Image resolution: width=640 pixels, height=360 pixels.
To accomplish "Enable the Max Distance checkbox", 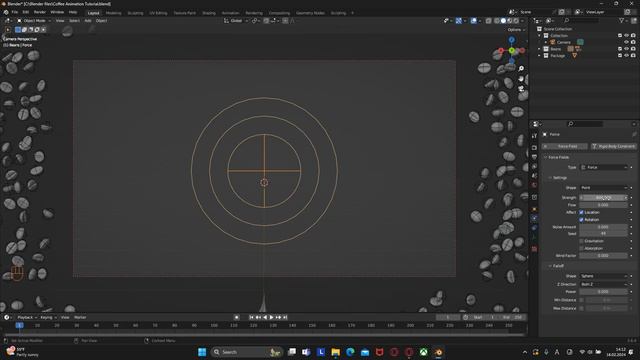I will pos(582,308).
